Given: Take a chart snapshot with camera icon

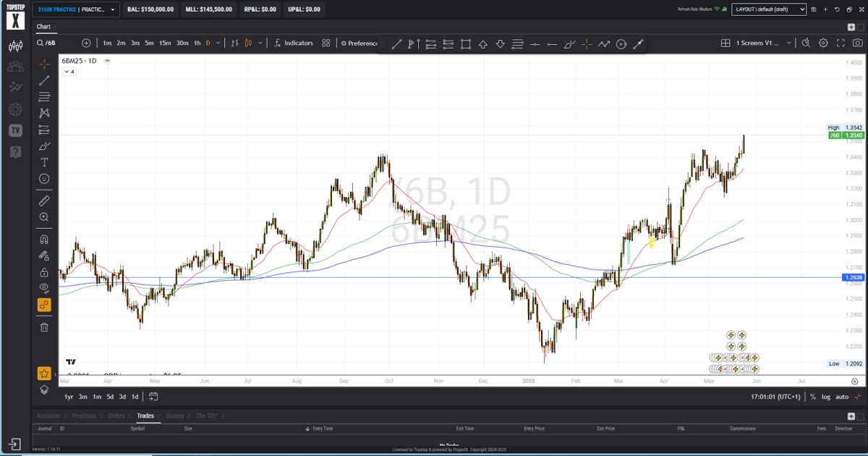Looking at the screenshot, I should pos(857,43).
